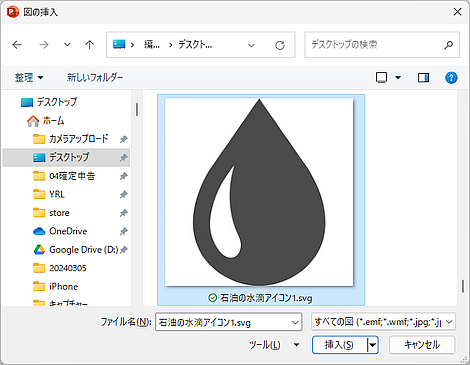Select the oil droplet SVG thumbnail
Screen dimensions: 470x365
tap(259, 192)
